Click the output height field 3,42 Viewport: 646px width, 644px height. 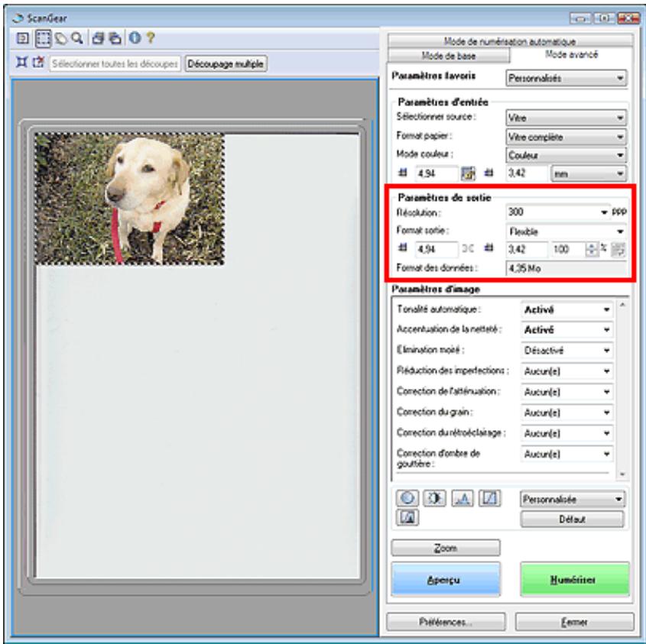click(x=527, y=250)
